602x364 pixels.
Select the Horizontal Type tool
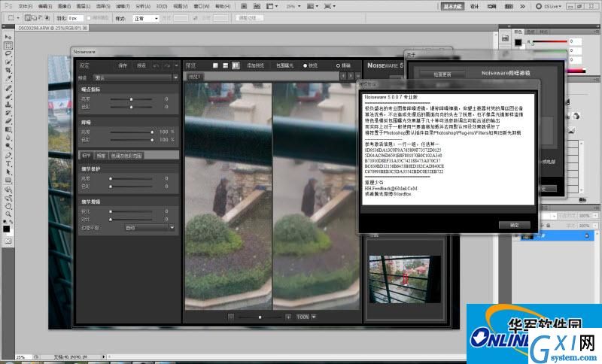(8, 164)
